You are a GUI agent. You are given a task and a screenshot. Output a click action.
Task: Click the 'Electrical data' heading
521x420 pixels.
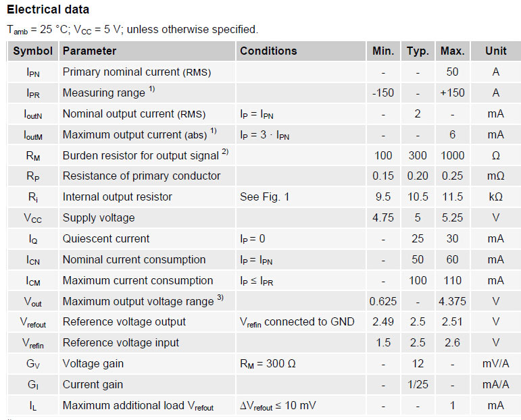tap(47, 10)
